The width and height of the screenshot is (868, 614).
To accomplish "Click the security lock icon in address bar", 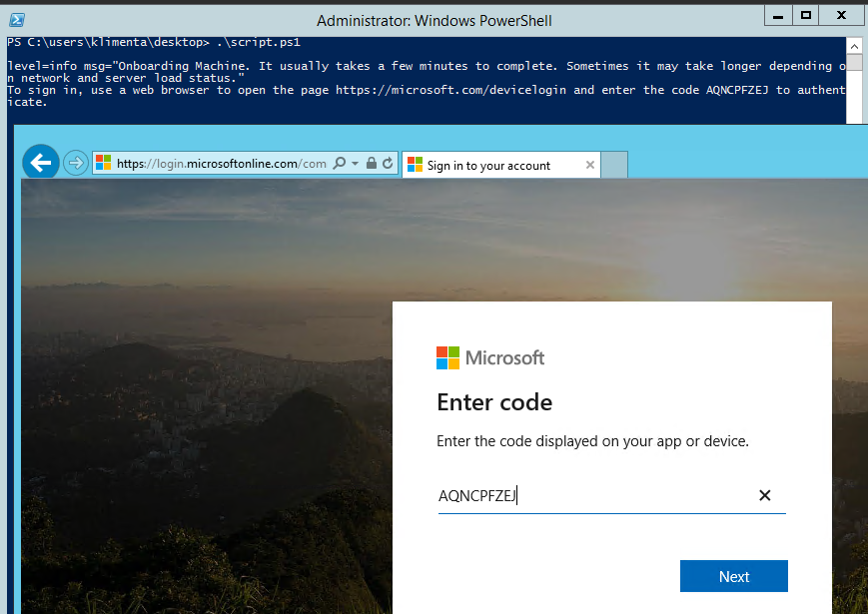I will tap(372, 163).
